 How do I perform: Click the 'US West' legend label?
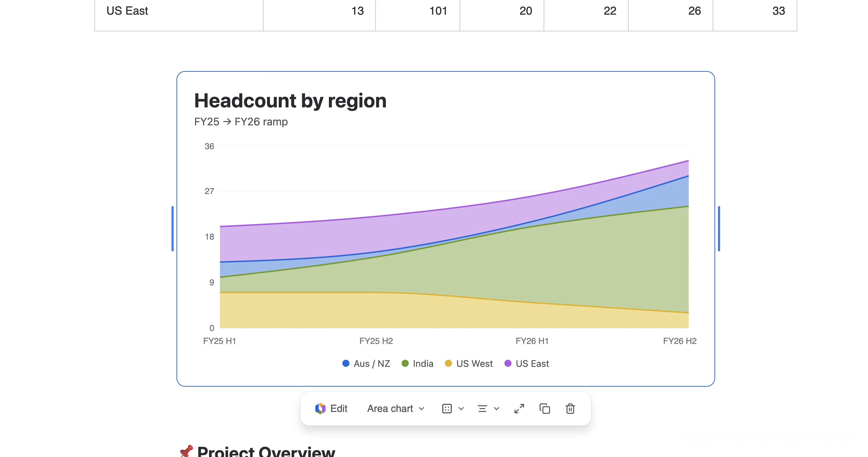(x=474, y=364)
